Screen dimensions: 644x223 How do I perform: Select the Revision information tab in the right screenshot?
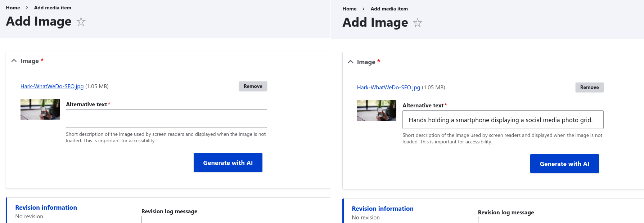tap(383, 209)
